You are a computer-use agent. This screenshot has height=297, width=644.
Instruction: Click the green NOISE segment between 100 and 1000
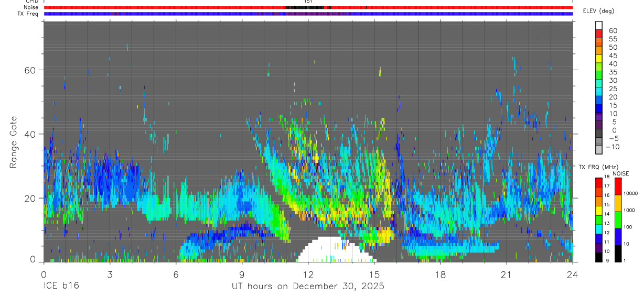[618, 220]
